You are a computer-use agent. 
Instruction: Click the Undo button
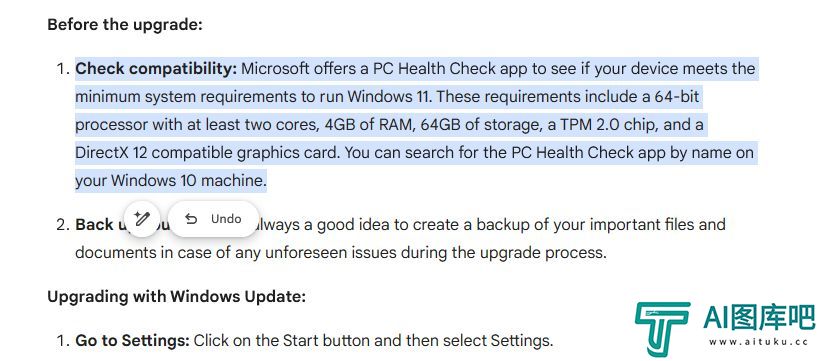coord(214,218)
